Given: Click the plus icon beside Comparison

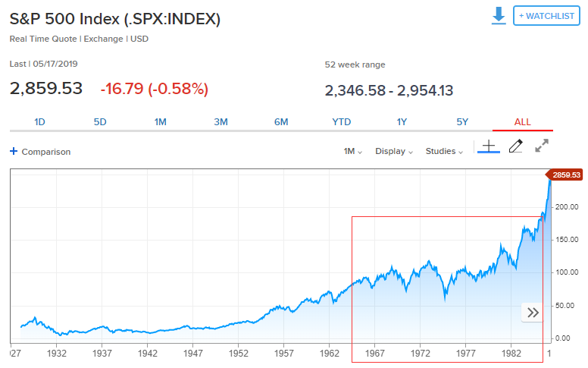Looking at the screenshot, I should tap(14, 151).
